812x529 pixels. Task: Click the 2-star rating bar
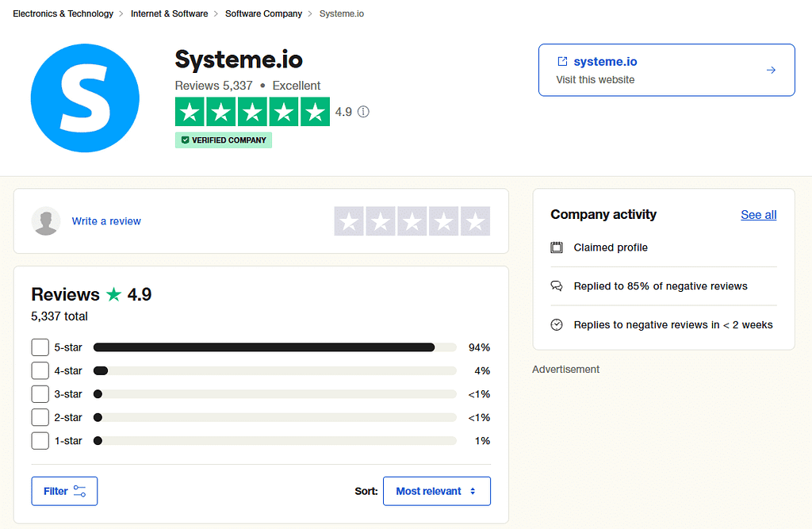[x=275, y=417]
